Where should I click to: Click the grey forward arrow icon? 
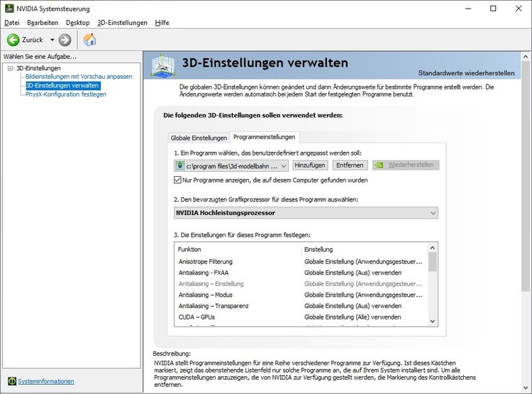click(x=65, y=40)
